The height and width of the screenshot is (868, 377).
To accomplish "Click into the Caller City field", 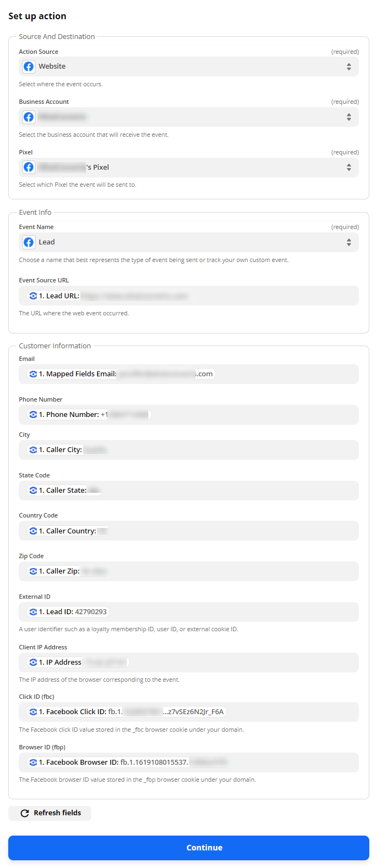I will click(x=188, y=450).
